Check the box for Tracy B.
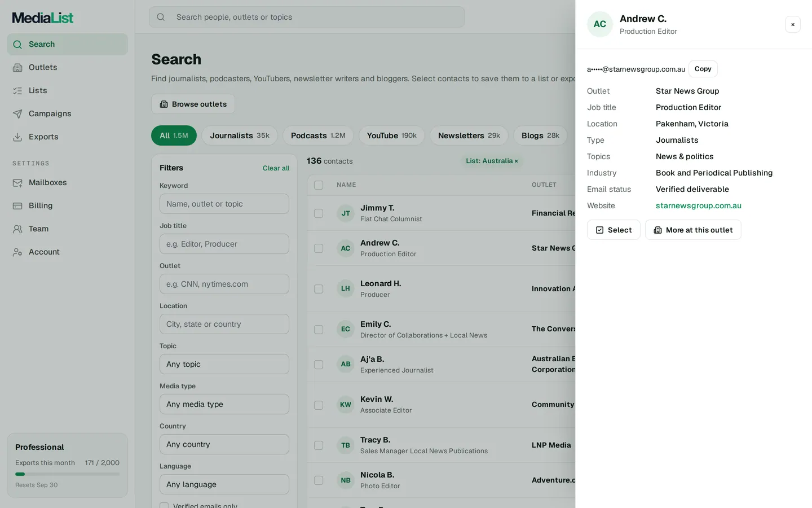 pos(319,445)
